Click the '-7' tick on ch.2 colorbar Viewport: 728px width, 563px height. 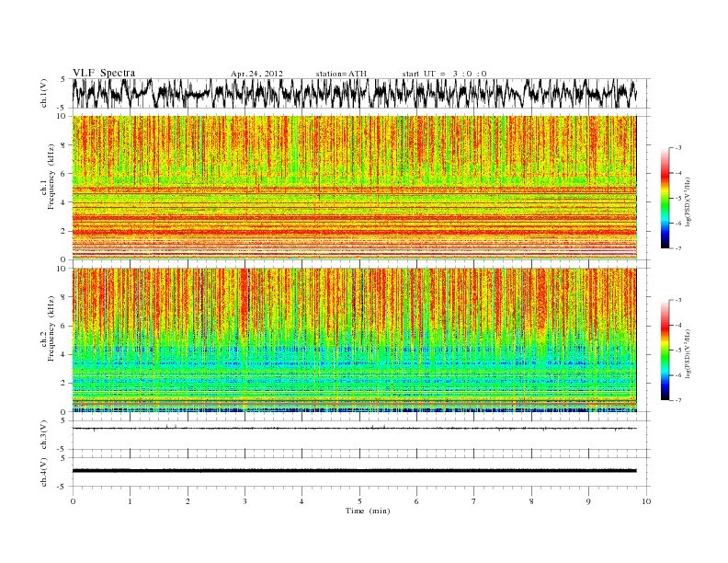point(678,400)
